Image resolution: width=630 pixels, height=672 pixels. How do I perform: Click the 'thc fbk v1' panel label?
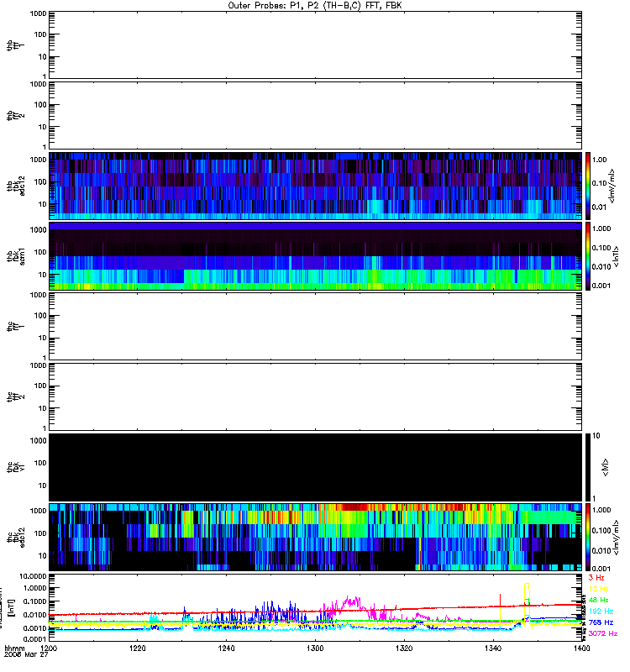(15, 467)
